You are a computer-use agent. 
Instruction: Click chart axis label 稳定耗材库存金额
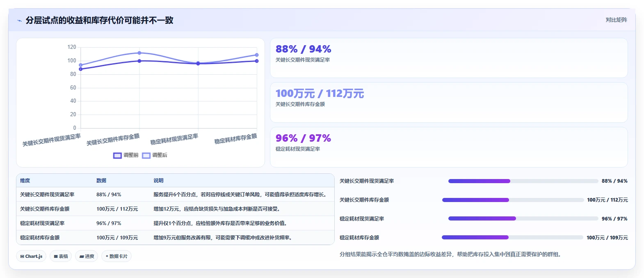pyautogui.click(x=236, y=139)
